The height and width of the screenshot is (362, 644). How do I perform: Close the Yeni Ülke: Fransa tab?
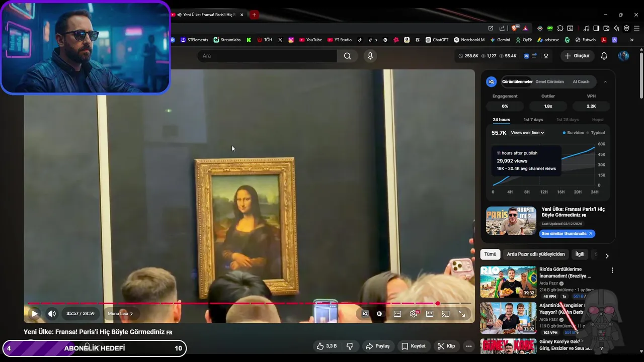242,15
